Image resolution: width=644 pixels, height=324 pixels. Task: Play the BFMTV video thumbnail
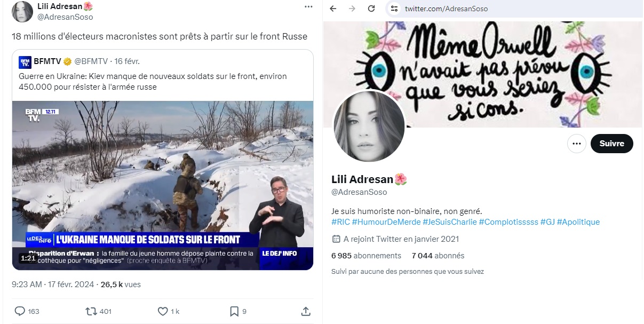(163, 185)
